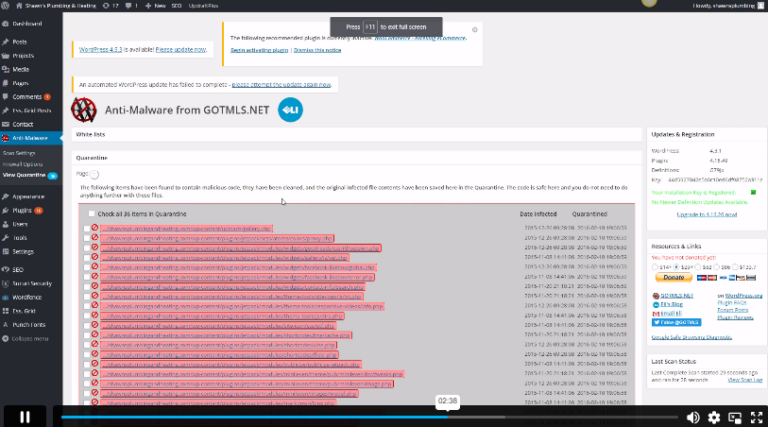Viewport: 768px width, 427px height.
Task: Collapse the Updates & Registration panel
Action: click(x=706, y=134)
